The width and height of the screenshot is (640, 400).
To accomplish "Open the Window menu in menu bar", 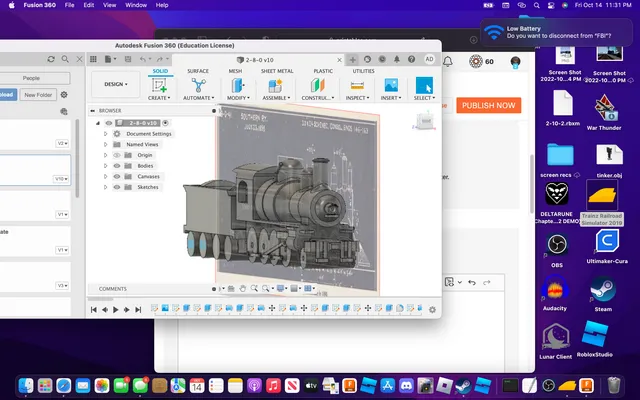I will [x=136, y=5].
